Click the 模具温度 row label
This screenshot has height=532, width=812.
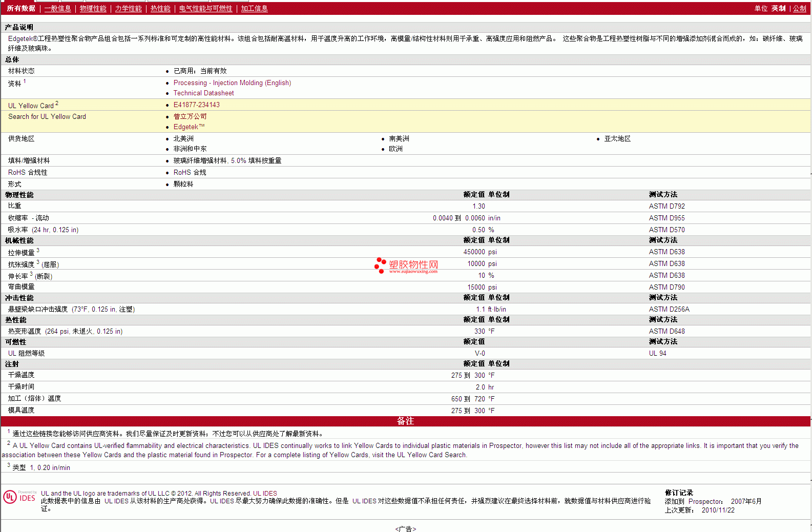coord(21,410)
